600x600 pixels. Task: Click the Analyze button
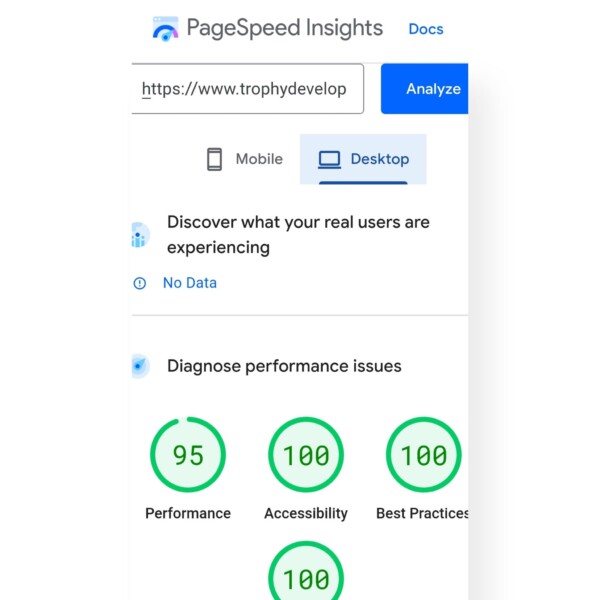tap(424, 88)
